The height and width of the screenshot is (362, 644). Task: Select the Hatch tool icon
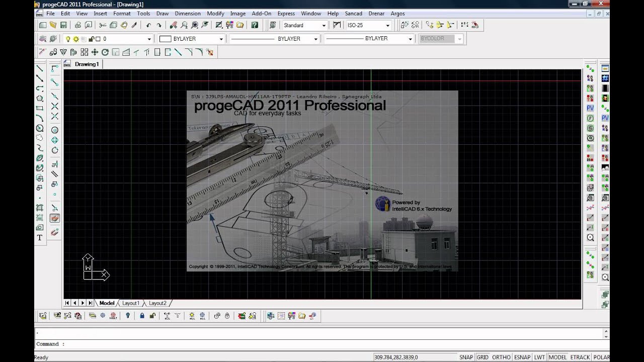pos(40,208)
